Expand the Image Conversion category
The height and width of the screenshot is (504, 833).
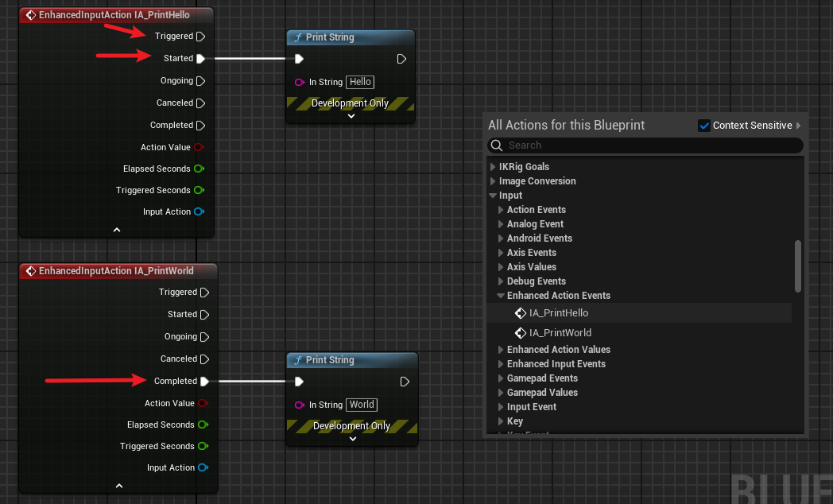493,181
